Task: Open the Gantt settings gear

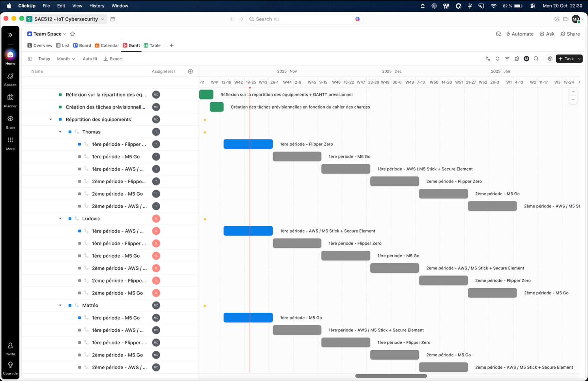Action: click(550, 58)
